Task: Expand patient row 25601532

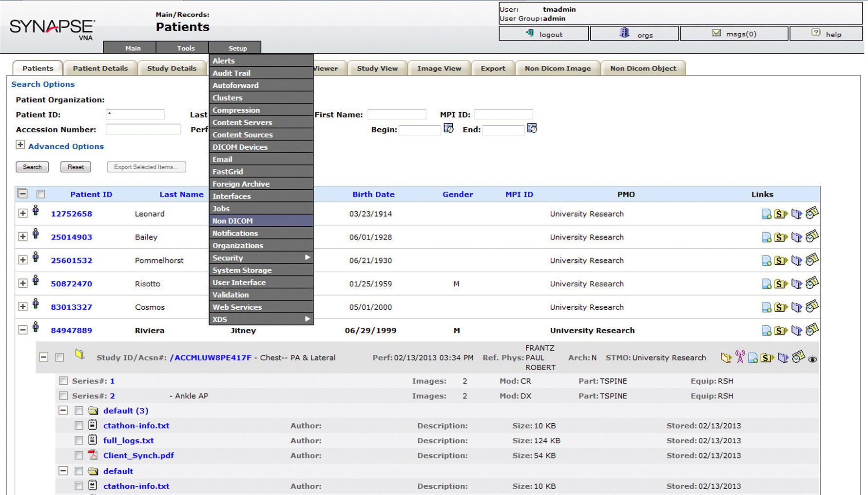Action: [22, 260]
